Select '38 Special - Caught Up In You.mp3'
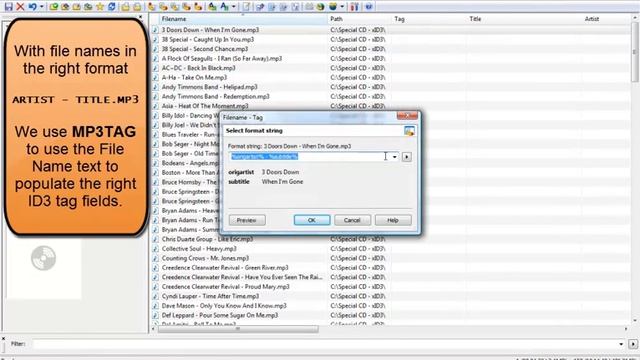This screenshot has height=360, width=640. coord(208,39)
